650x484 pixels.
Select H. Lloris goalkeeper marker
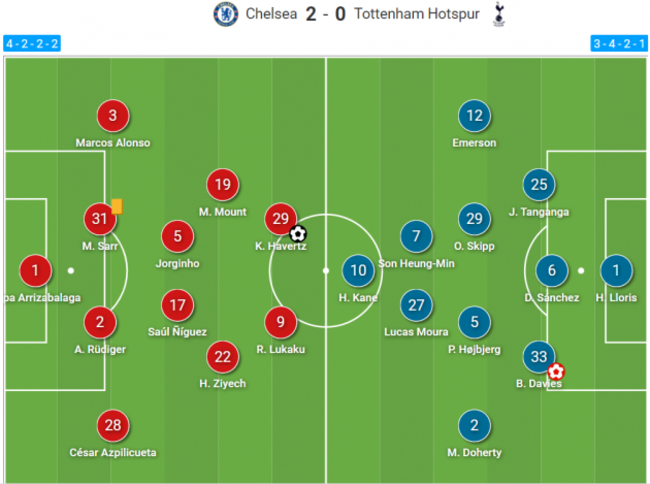click(x=617, y=270)
